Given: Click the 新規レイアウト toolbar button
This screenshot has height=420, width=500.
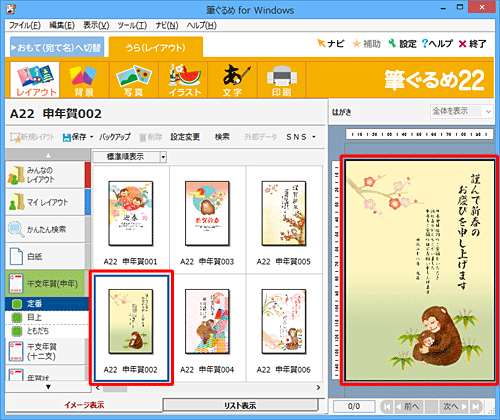Looking at the screenshot, I should point(32,137).
